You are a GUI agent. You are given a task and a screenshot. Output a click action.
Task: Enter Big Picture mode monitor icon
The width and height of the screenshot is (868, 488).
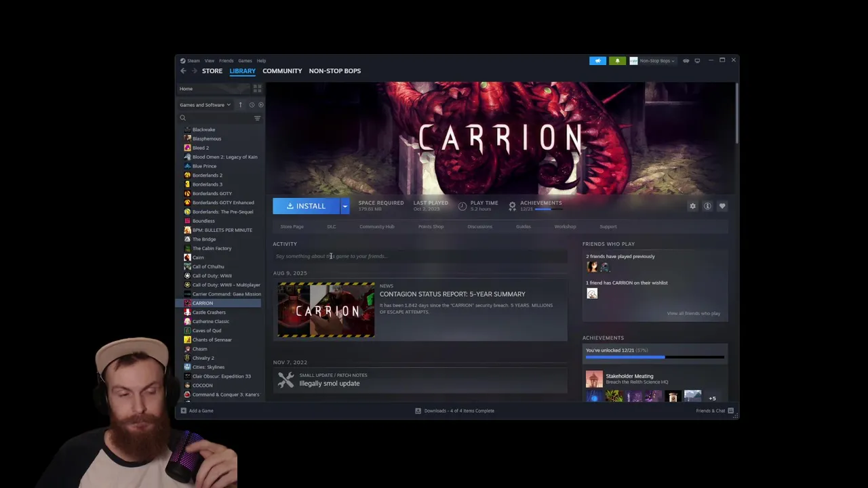click(697, 61)
